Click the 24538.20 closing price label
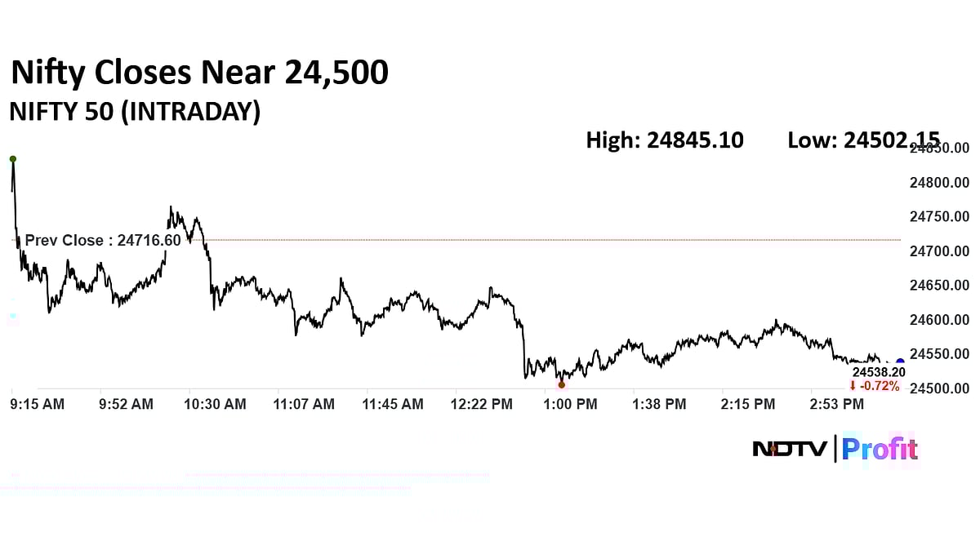The width and height of the screenshot is (980, 550). (879, 372)
